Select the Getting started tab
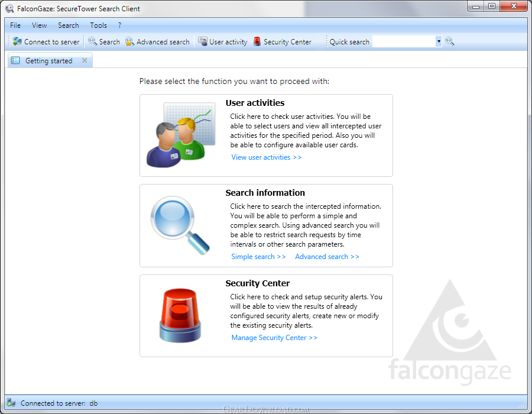 (49, 61)
